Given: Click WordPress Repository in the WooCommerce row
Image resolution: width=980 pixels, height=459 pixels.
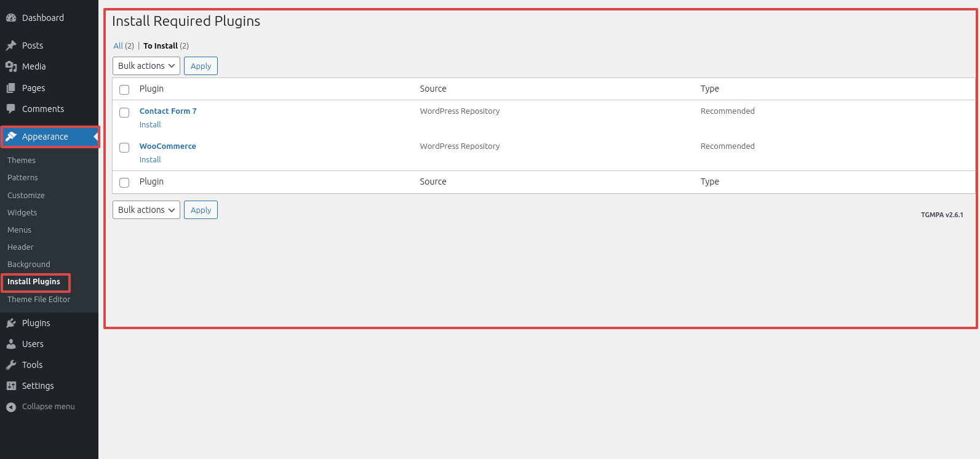Looking at the screenshot, I should (460, 146).
